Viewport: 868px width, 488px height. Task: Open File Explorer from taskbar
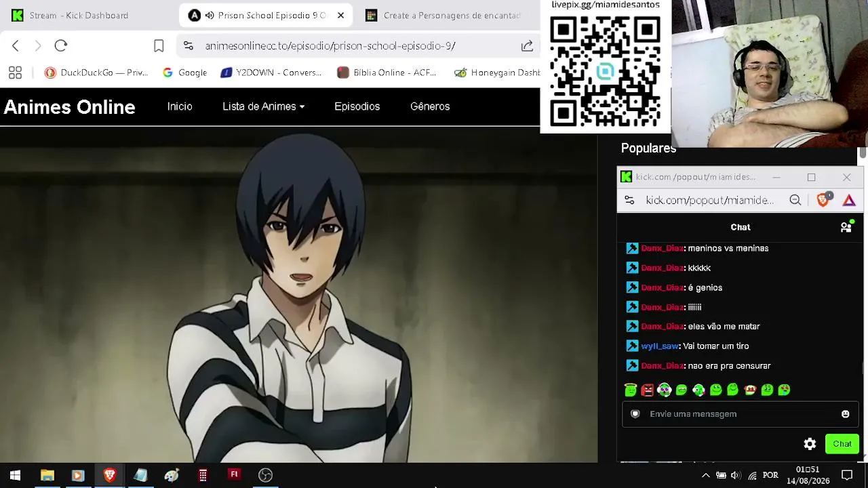47,475
